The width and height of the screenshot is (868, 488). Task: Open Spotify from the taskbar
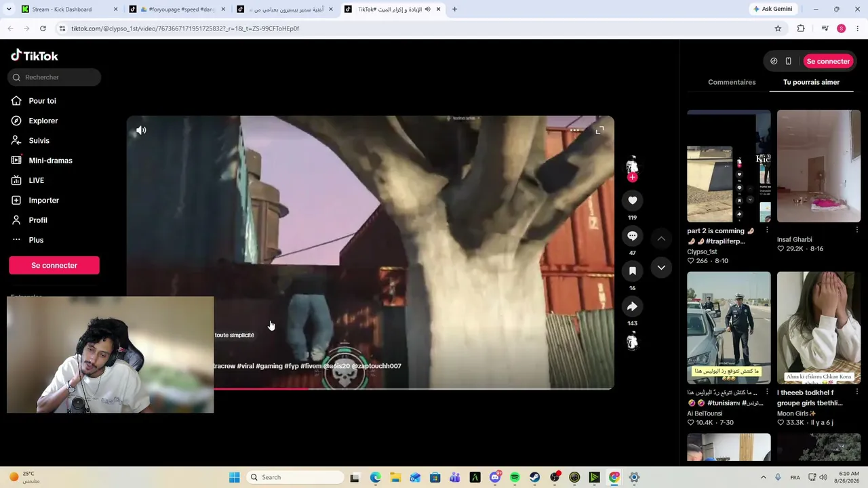pos(515,477)
